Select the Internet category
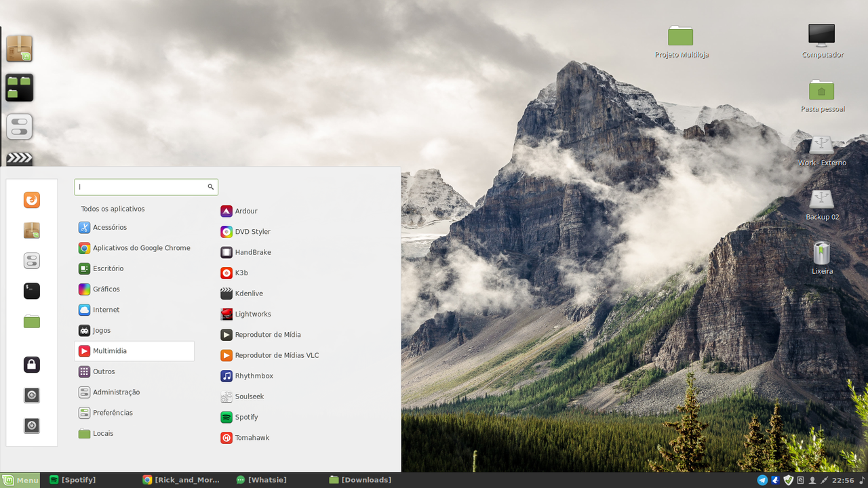This screenshot has height=488, width=868. click(x=134, y=310)
